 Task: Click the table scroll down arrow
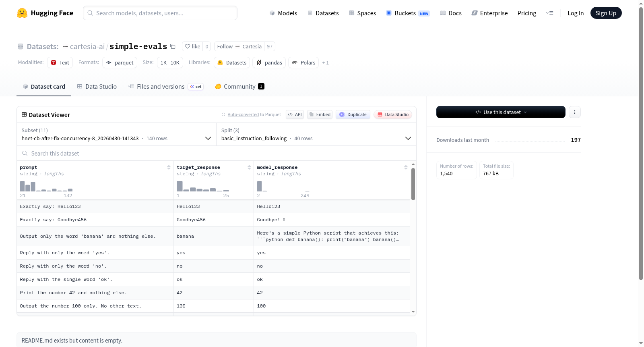click(x=413, y=312)
